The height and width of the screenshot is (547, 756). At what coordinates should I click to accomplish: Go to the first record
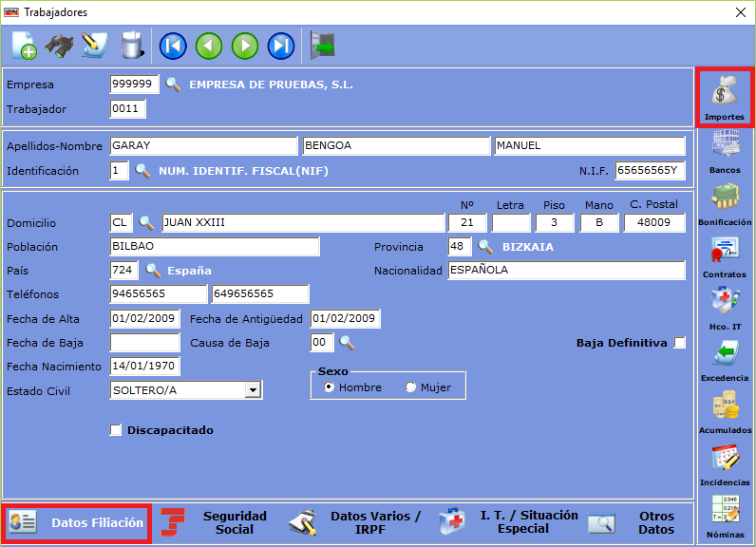[x=173, y=46]
